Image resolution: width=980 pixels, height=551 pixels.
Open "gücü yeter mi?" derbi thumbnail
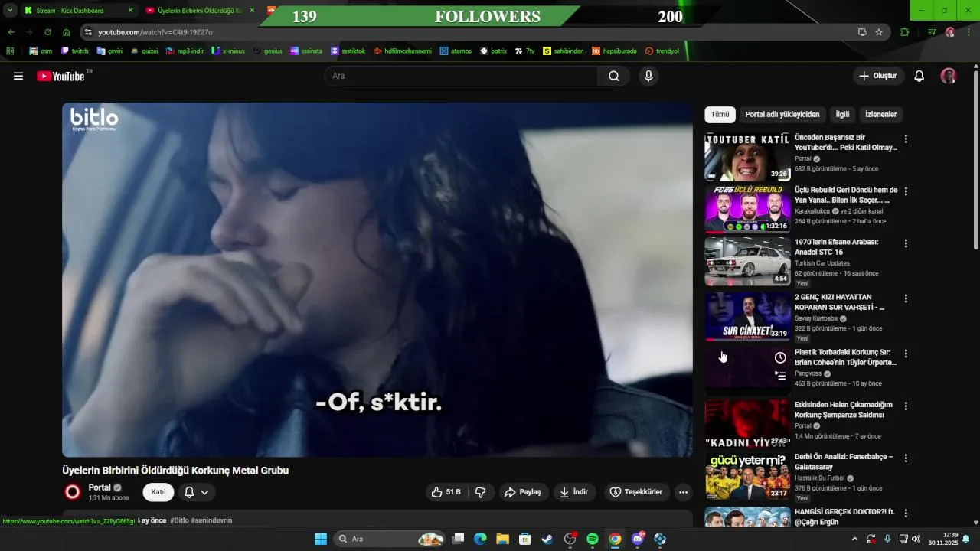(x=747, y=475)
